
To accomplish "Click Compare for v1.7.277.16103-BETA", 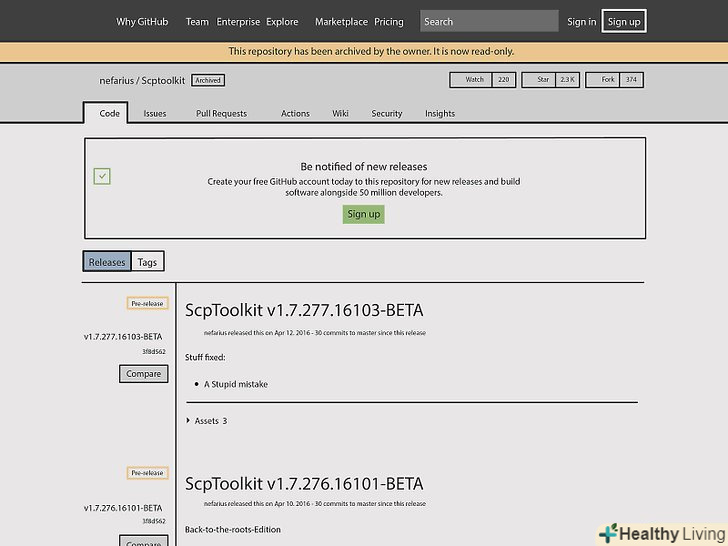I will (x=143, y=373).
